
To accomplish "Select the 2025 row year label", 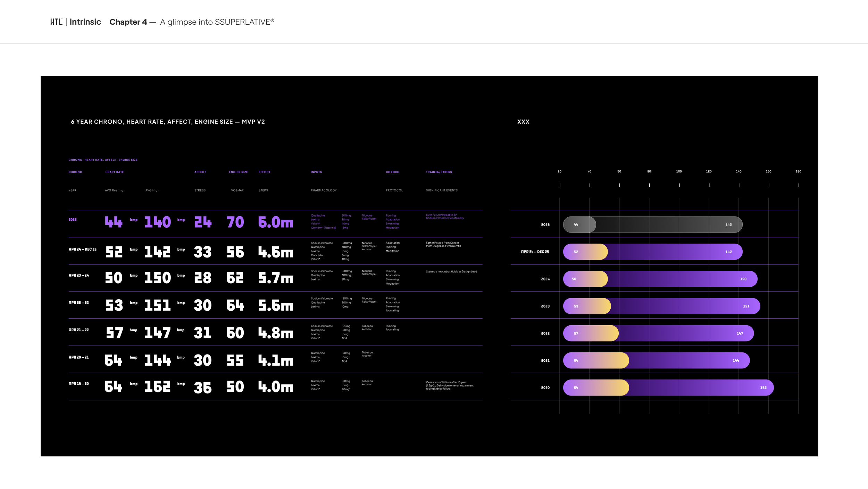I will 73,220.
